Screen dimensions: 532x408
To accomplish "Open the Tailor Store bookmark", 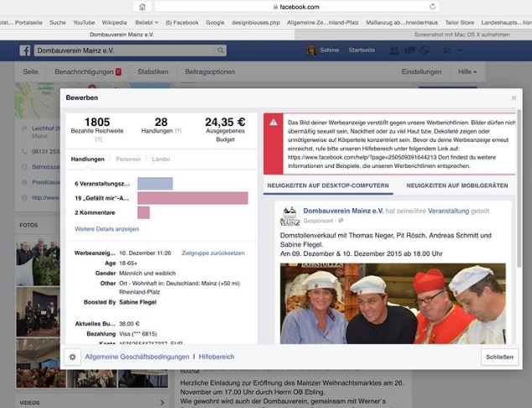I will pos(459,23).
